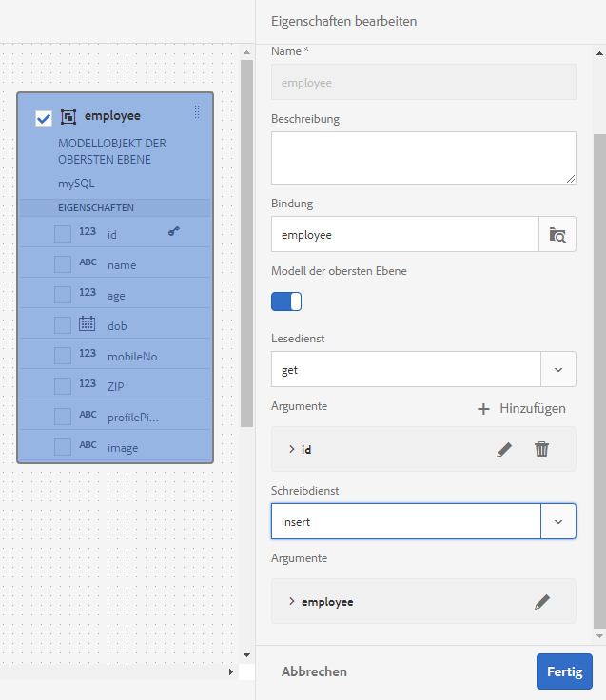Click the Eigenschaften bearbeiten heading
The width and height of the screenshot is (606, 700).
pyautogui.click(x=343, y=22)
